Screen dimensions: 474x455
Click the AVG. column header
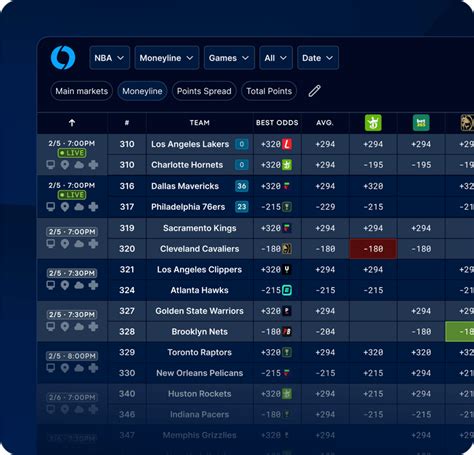[325, 123]
